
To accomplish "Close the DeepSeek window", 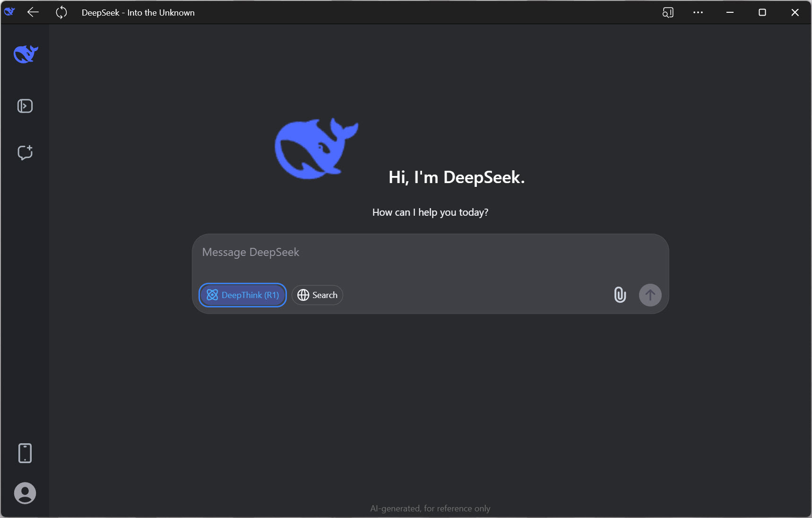I will point(795,12).
